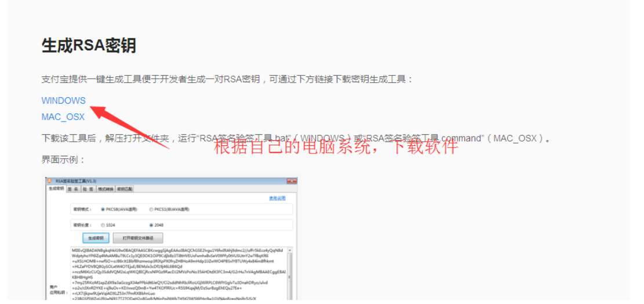This screenshot has height=304, width=644.
Task: Click the scrollbar up arrow in key area
Action: (290, 250)
